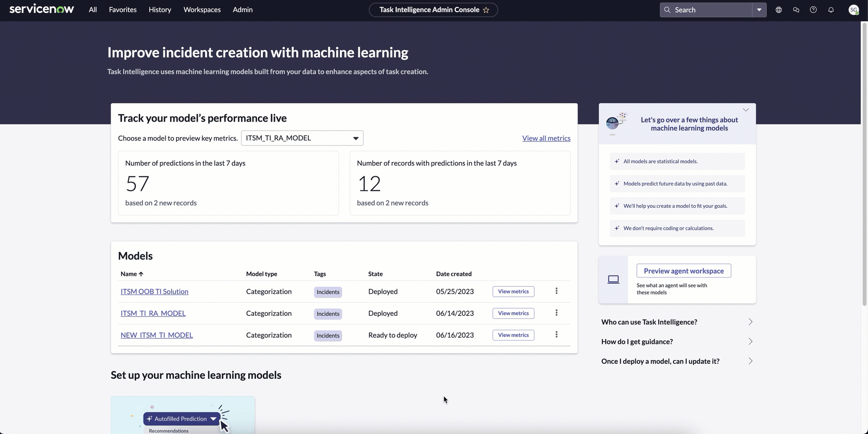Click the 06/16/2023 date cell
The height and width of the screenshot is (434, 868).
(455, 335)
